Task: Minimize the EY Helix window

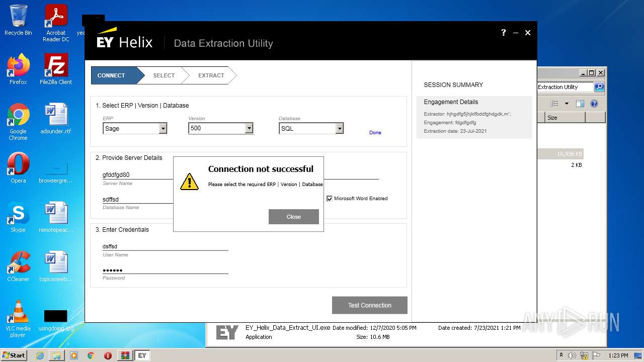Action: tap(516, 33)
